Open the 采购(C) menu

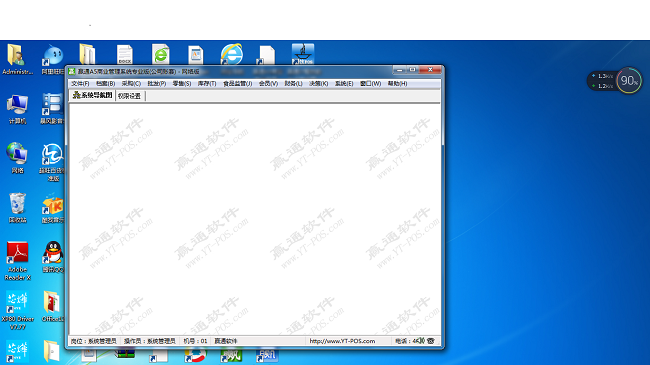click(131, 83)
